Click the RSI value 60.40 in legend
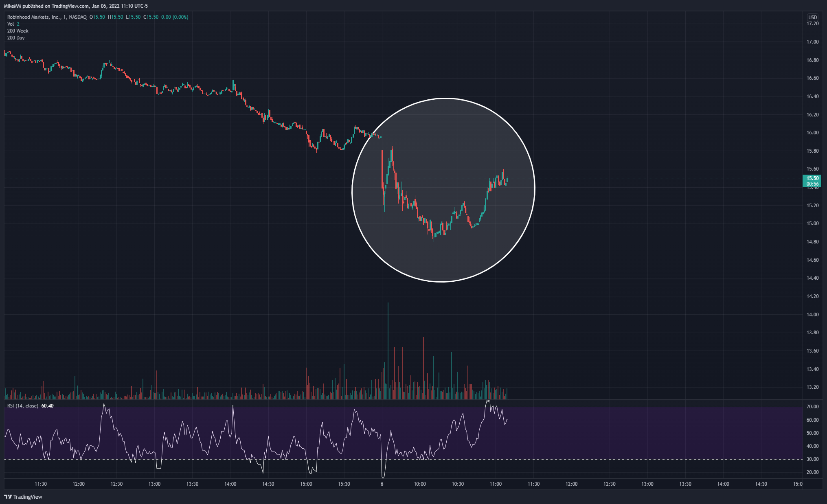Image resolution: width=827 pixels, height=504 pixels. 48,406
